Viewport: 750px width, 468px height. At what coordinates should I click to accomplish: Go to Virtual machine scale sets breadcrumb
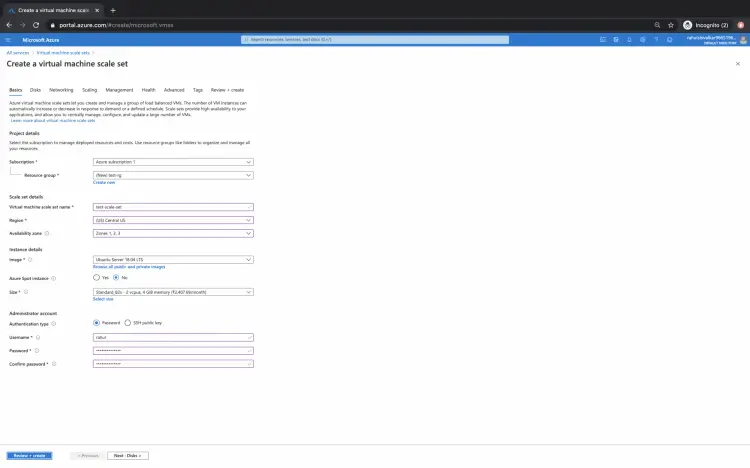[63, 53]
